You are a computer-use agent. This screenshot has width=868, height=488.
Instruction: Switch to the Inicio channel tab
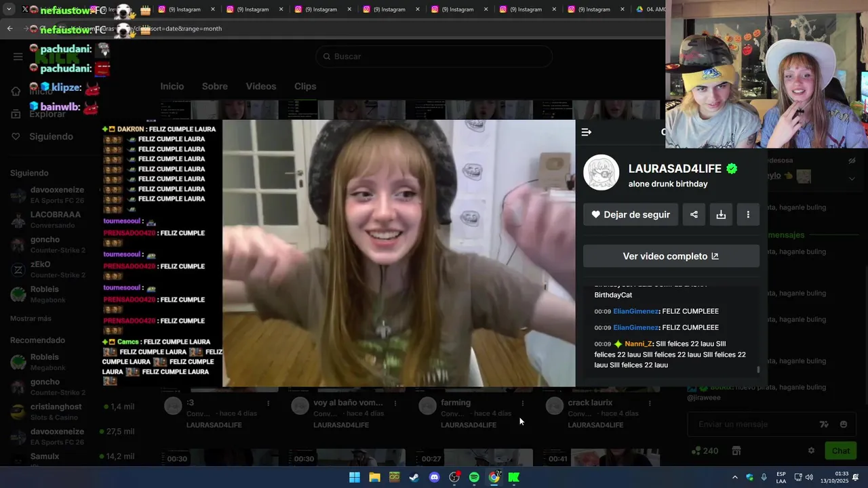[172, 86]
